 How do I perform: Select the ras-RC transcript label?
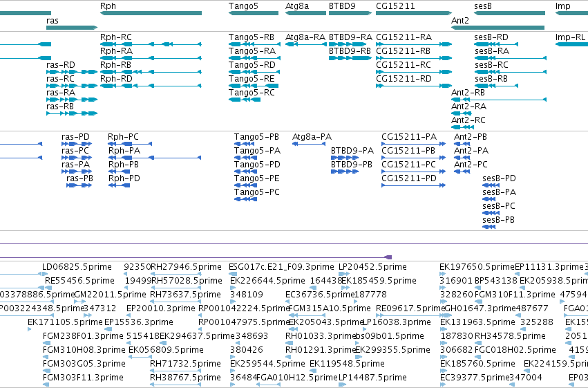point(60,79)
